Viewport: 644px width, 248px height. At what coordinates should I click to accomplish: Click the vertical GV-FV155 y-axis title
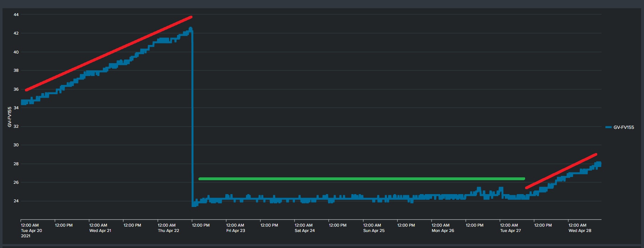coord(10,117)
